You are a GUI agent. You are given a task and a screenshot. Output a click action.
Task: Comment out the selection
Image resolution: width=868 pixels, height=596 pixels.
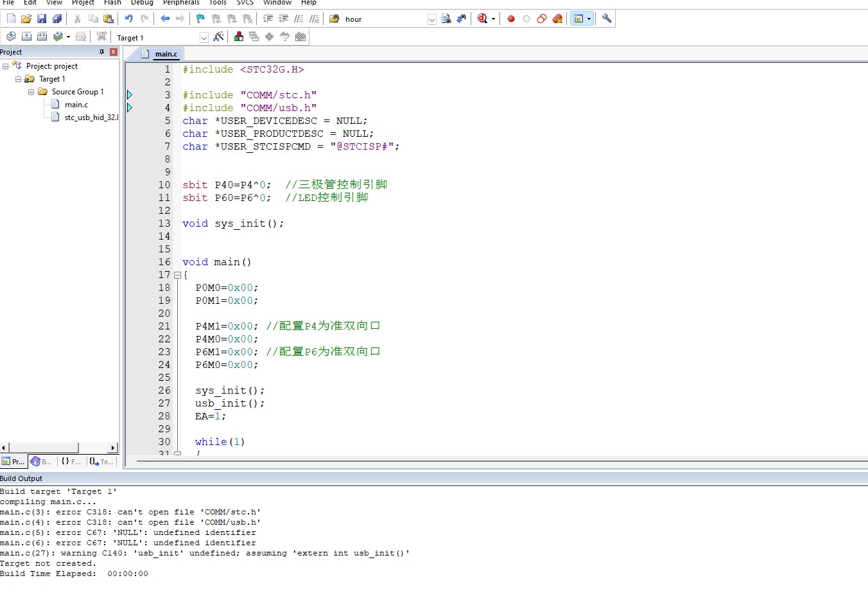299,19
